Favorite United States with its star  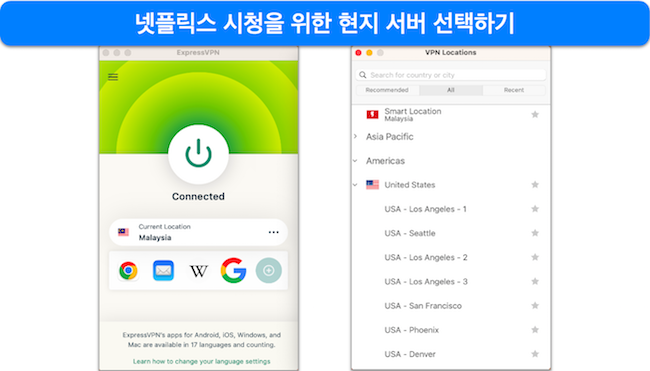tap(535, 185)
